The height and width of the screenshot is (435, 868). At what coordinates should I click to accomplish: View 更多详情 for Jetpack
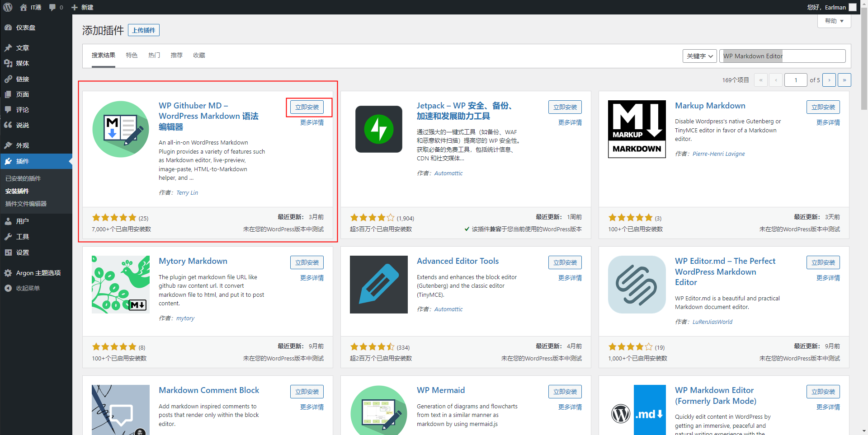570,122
